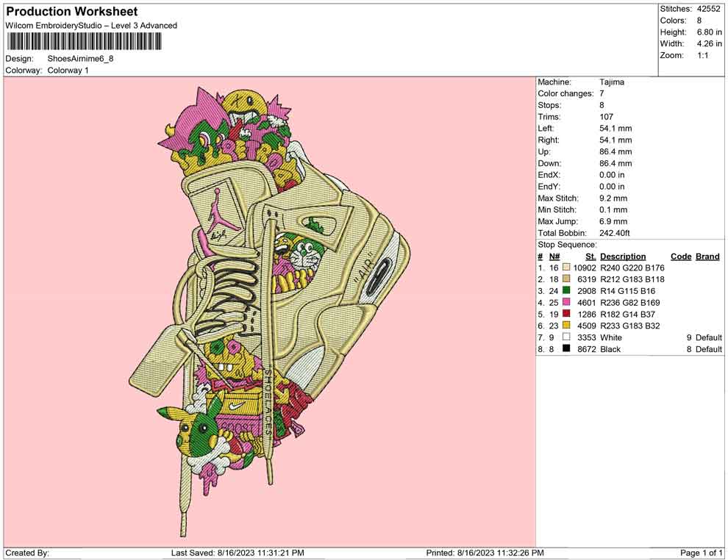This screenshot has height=560, width=728.
Task: Click the Production Worksheet title
Action: tap(71, 12)
